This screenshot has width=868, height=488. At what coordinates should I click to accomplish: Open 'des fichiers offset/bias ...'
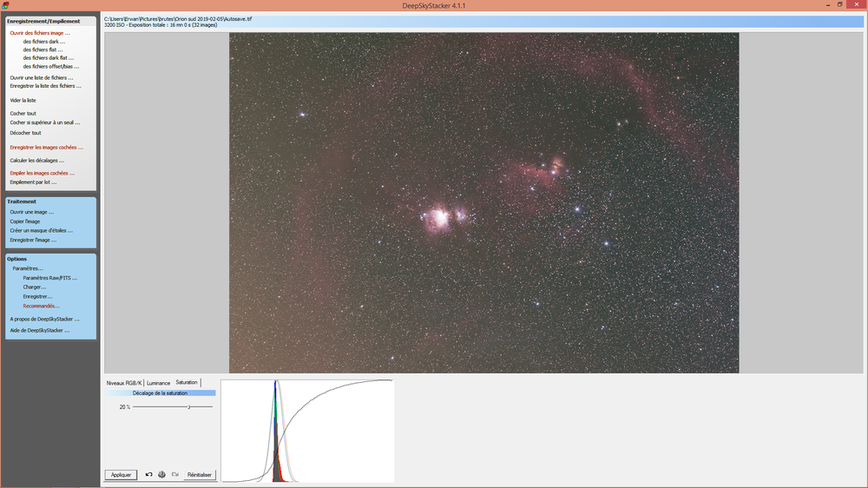pyautogui.click(x=51, y=67)
